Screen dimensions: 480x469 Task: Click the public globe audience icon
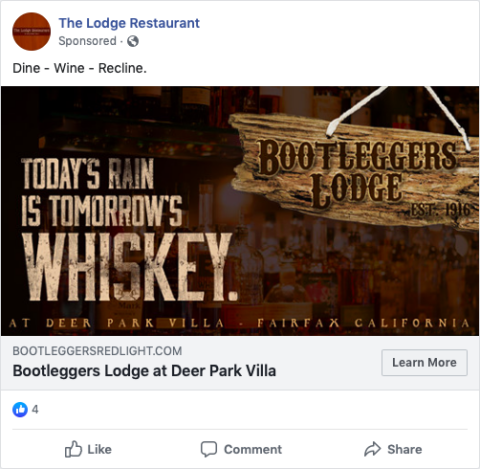pyautogui.click(x=133, y=41)
